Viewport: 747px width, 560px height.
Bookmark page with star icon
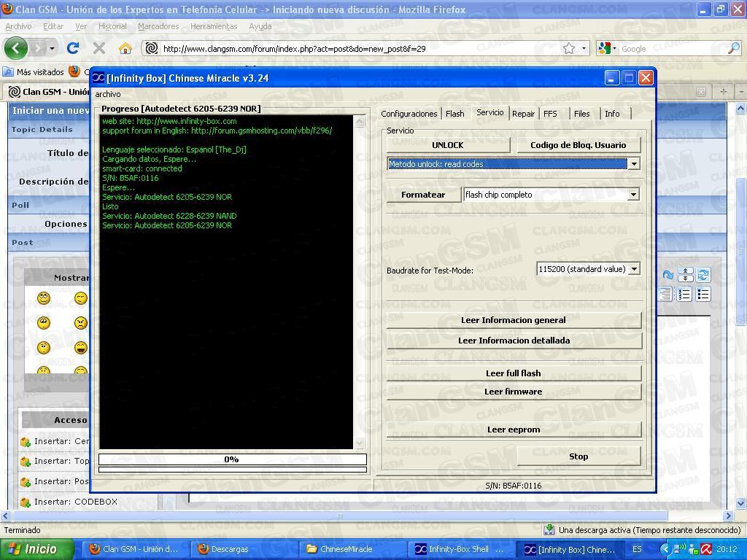click(569, 48)
